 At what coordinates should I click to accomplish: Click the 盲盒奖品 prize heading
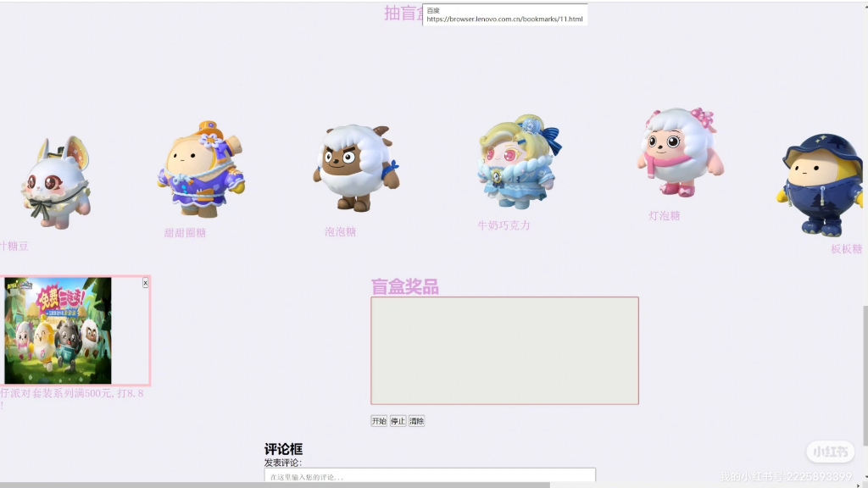point(405,287)
